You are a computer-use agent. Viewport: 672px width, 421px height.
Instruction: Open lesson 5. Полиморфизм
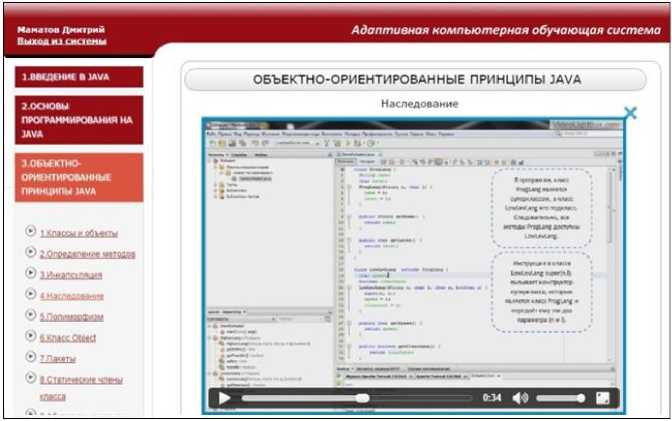72,317
